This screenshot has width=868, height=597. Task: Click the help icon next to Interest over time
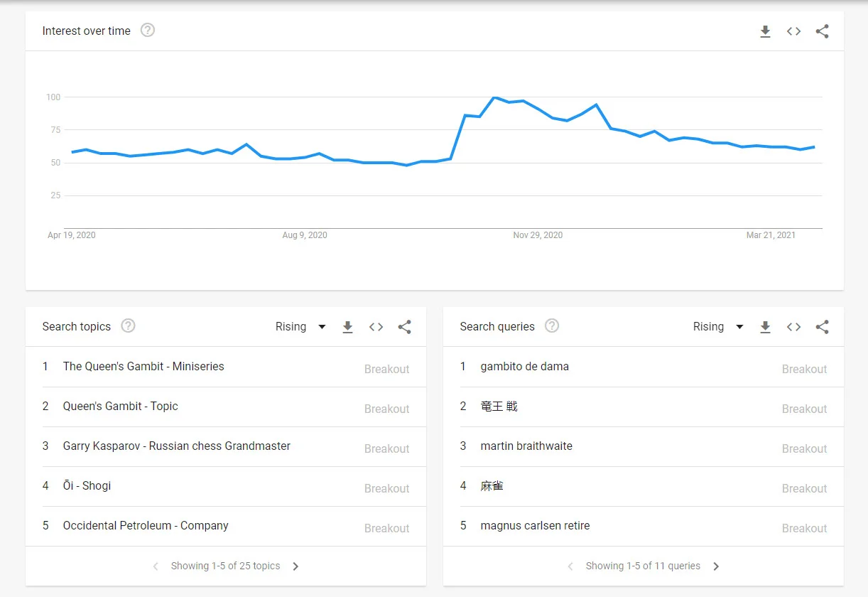[x=147, y=31]
